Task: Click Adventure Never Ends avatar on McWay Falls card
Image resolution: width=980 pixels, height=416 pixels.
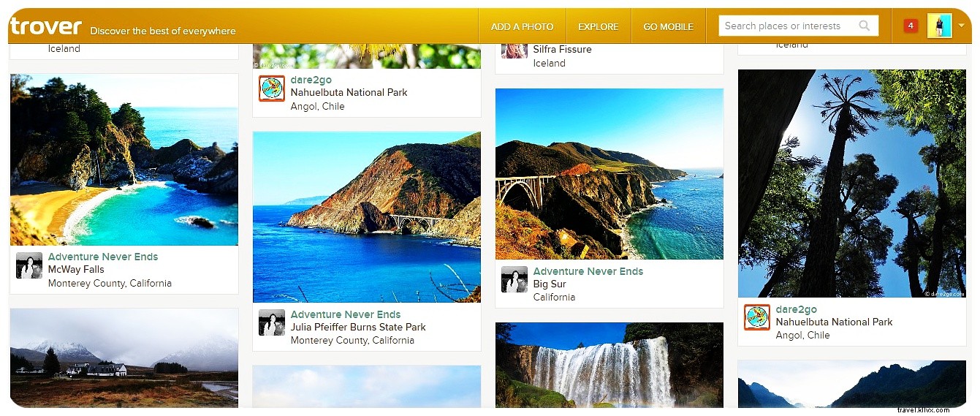Action: click(x=29, y=265)
